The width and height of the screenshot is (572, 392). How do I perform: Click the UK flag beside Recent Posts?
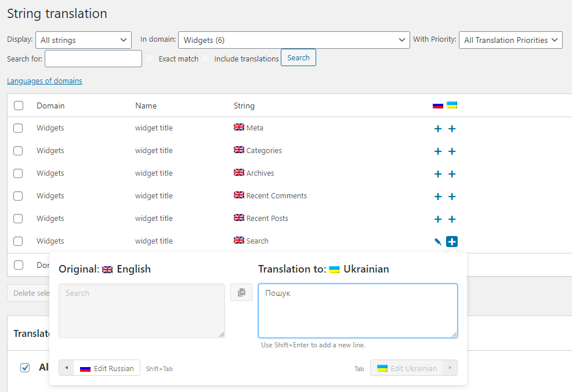[239, 217]
